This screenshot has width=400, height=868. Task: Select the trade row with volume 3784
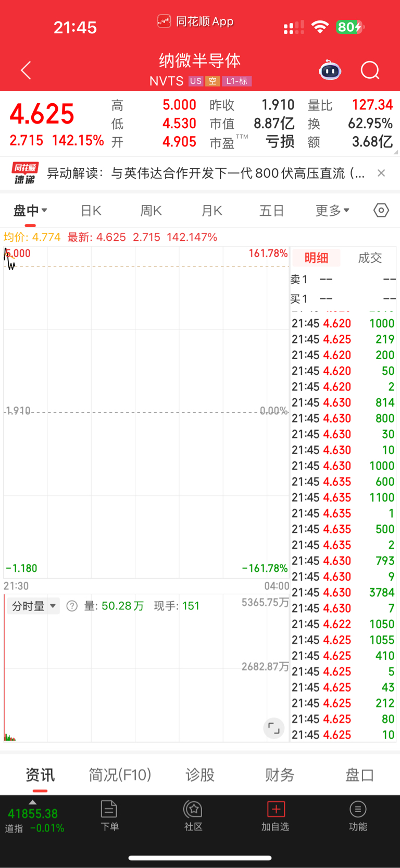(343, 592)
